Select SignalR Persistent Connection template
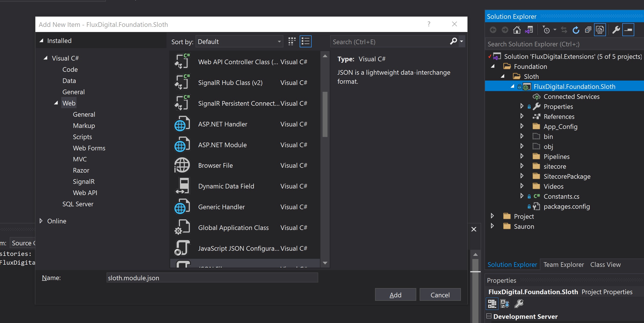This screenshot has width=644, height=323. pyautogui.click(x=245, y=104)
